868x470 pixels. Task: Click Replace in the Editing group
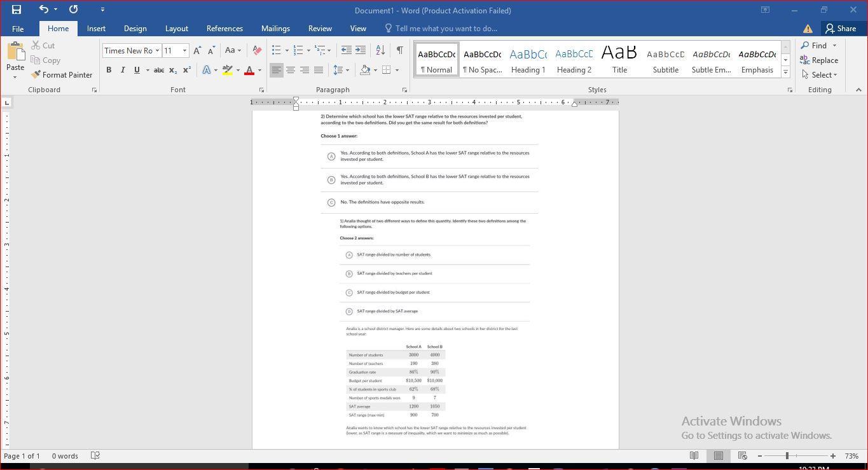(819, 60)
